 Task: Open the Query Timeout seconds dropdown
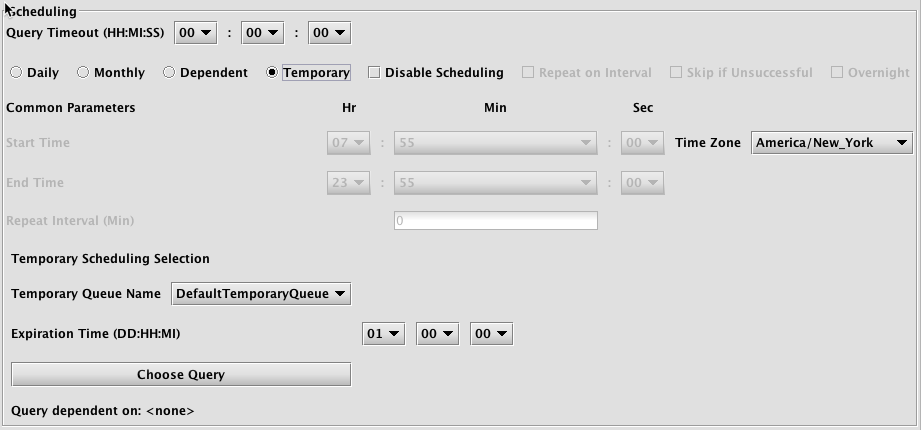[330, 33]
